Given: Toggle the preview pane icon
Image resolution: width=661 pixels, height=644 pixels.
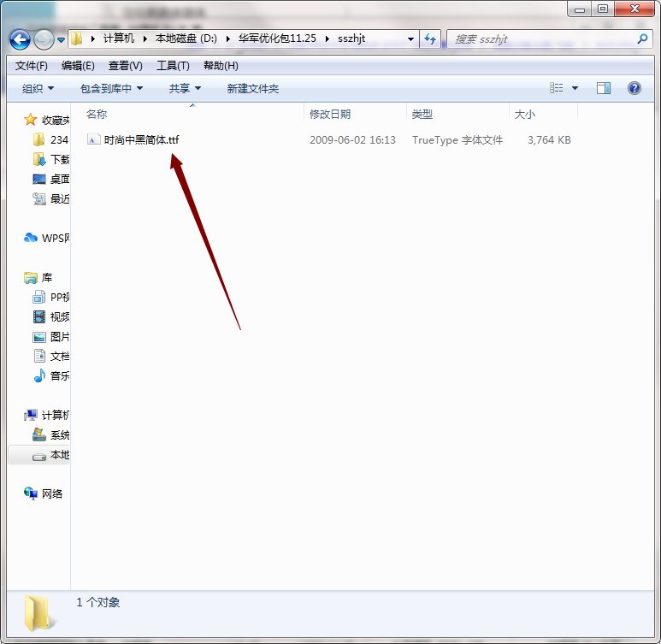Looking at the screenshot, I should tap(603, 88).
